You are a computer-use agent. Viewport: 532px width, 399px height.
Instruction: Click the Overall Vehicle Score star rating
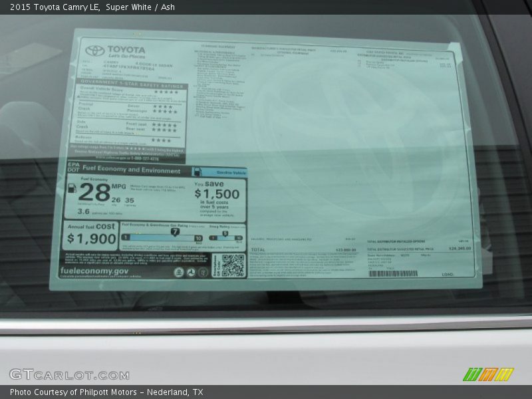coord(166,92)
